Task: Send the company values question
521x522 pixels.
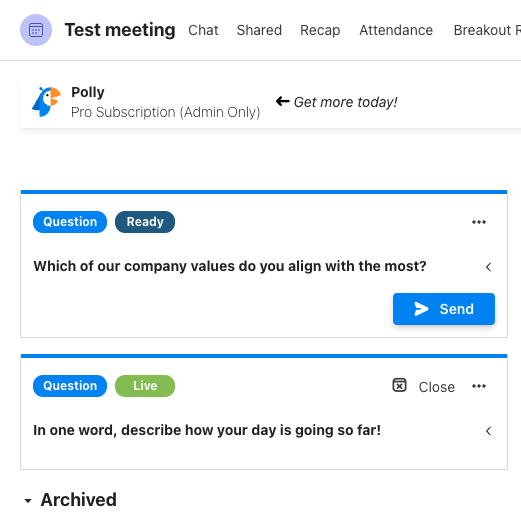Action: tap(444, 309)
